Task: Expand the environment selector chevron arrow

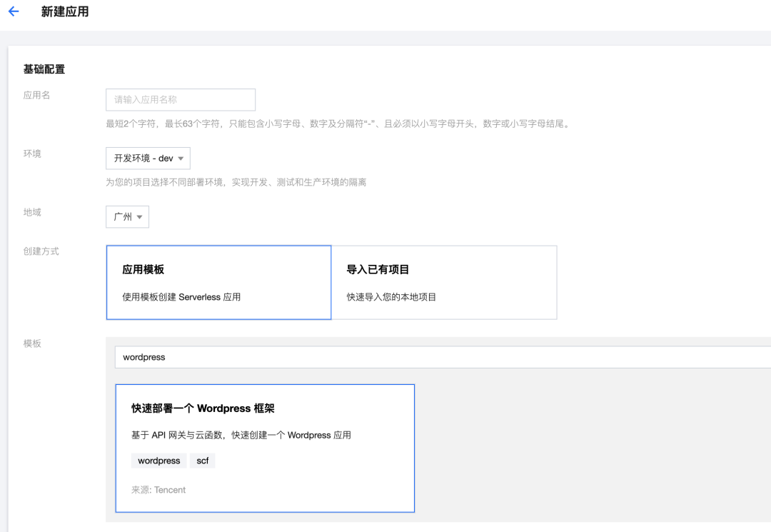Action: click(x=182, y=158)
